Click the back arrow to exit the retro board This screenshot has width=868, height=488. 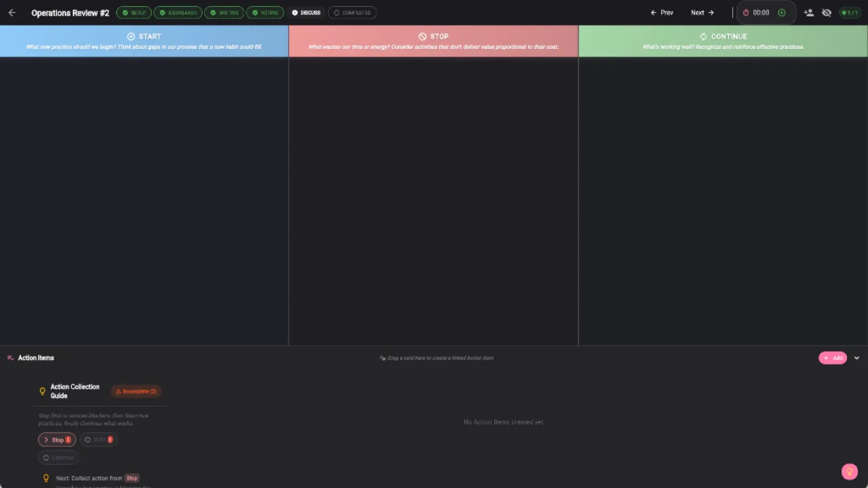[12, 12]
